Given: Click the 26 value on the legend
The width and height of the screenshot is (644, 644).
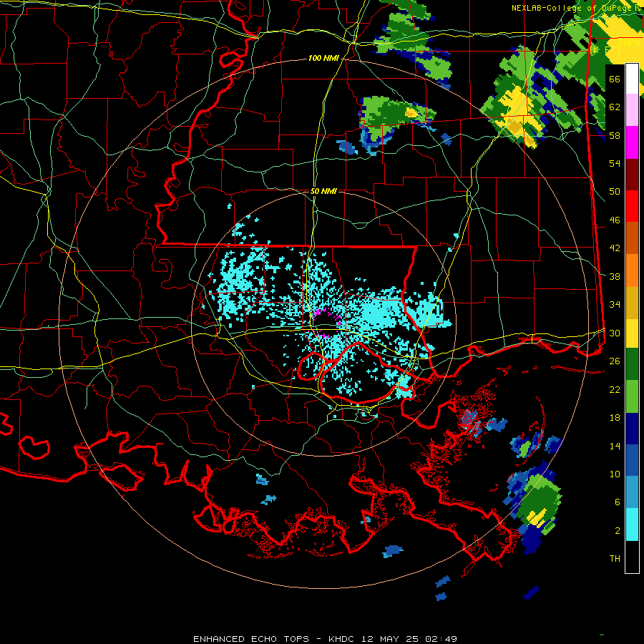Looking at the screenshot, I should pos(615,361).
